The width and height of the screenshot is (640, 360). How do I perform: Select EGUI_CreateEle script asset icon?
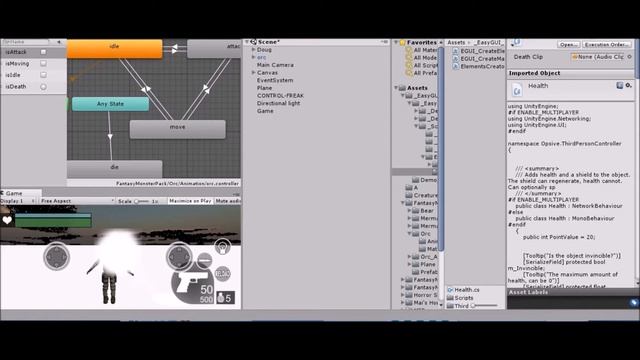tap(456, 51)
